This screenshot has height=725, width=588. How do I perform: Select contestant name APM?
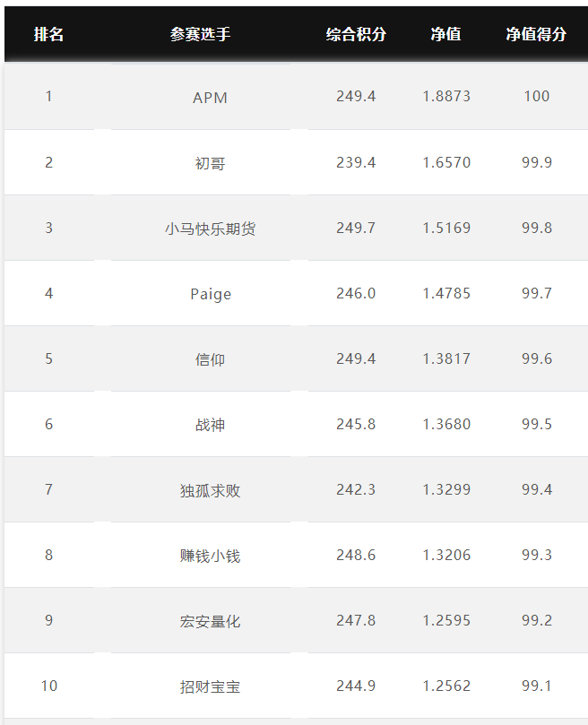tap(210, 98)
